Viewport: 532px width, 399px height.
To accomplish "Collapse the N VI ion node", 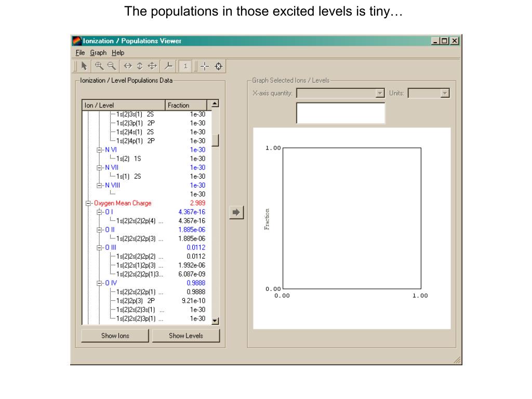I will pyautogui.click(x=99, y=150).
